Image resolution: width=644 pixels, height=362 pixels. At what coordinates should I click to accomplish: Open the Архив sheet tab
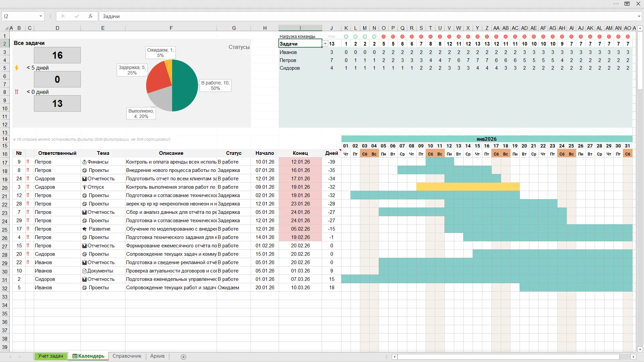tap(157, 356)
